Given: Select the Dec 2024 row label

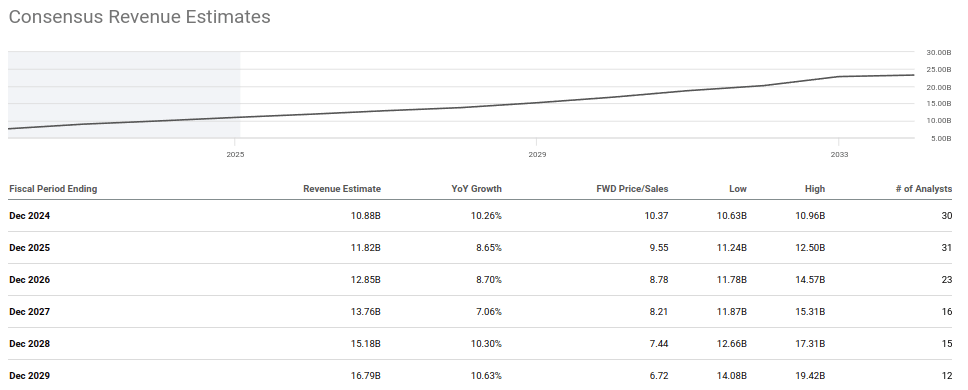Looking at the screenshot, I should (30, 216).
